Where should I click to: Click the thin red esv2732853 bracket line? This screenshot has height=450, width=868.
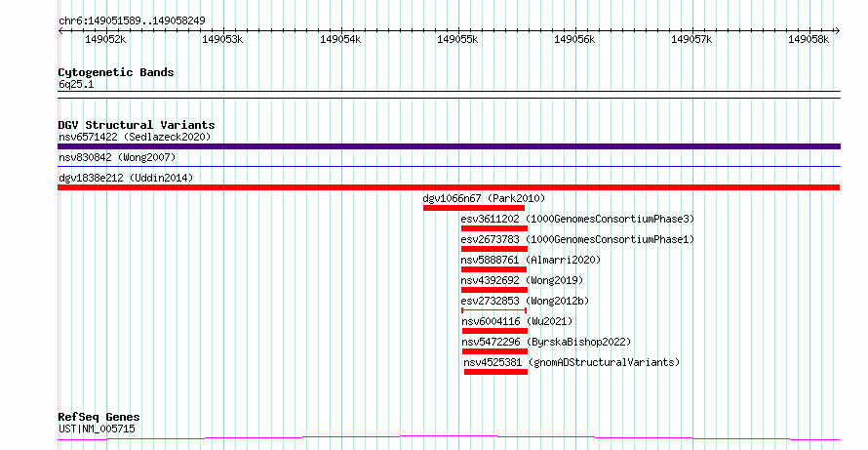(x=493, y=310)
